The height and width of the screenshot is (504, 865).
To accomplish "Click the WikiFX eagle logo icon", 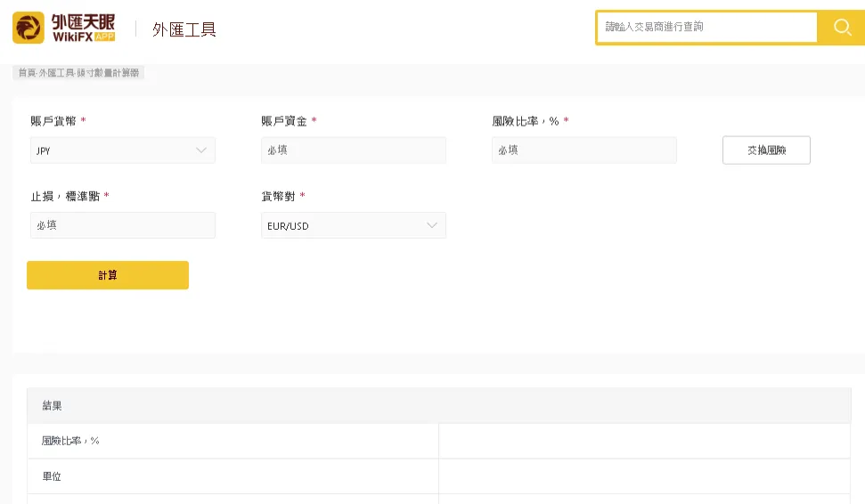I will click(29, 28).
